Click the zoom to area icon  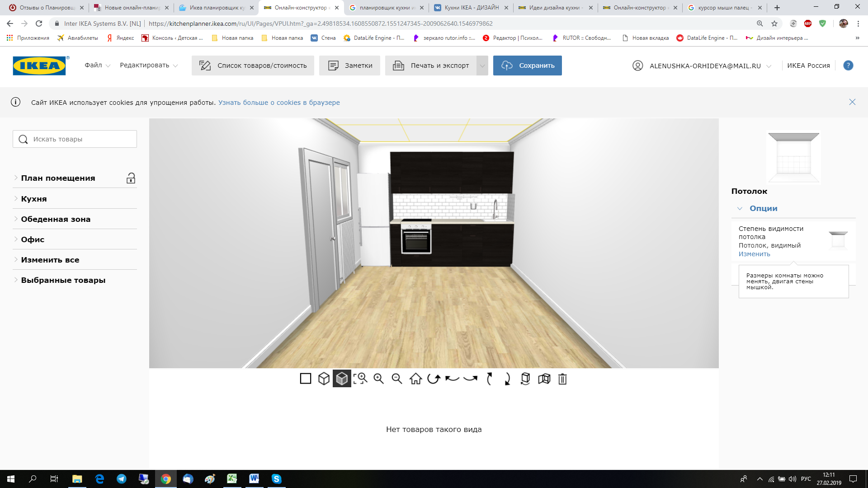coord(360,379)
